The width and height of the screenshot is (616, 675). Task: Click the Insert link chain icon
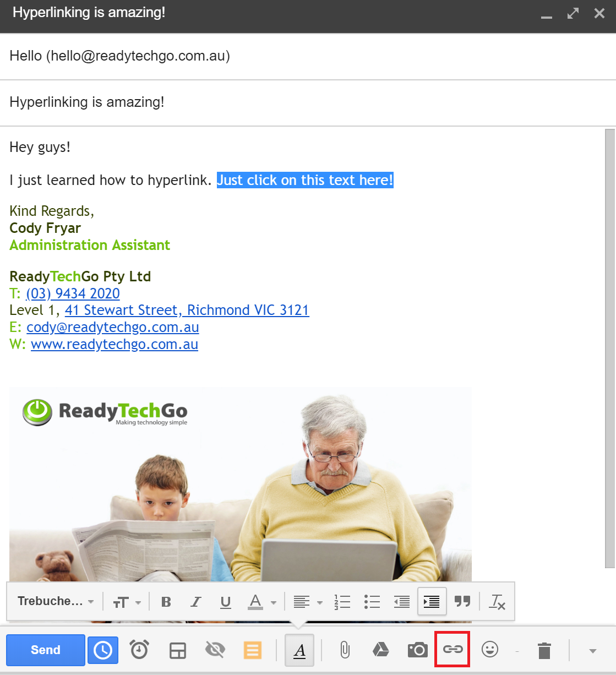pyautogui.click(x=453, y=650)
